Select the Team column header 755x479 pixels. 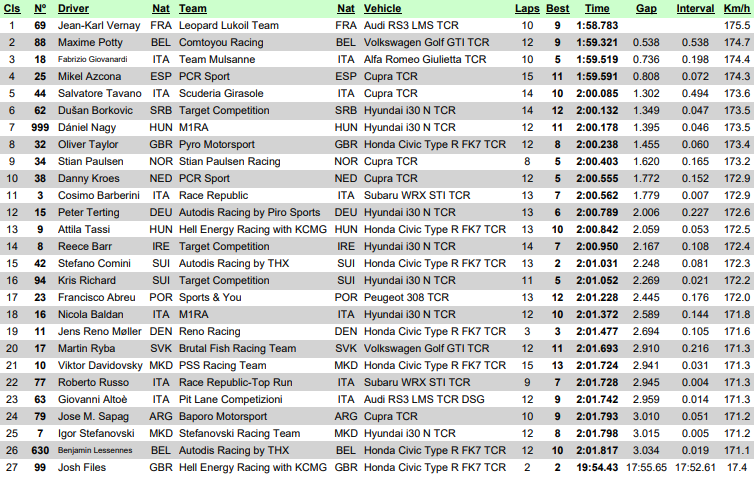[x=193, y=9]
